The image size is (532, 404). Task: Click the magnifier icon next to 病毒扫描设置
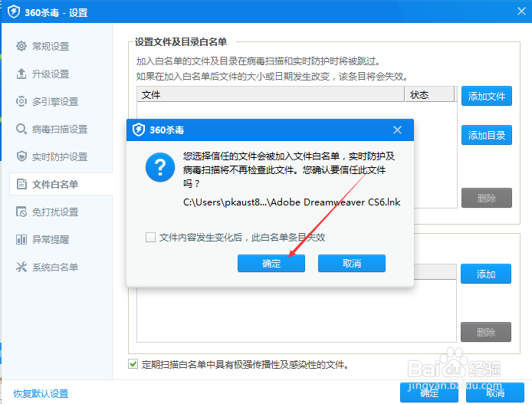[x=21, y=129]
